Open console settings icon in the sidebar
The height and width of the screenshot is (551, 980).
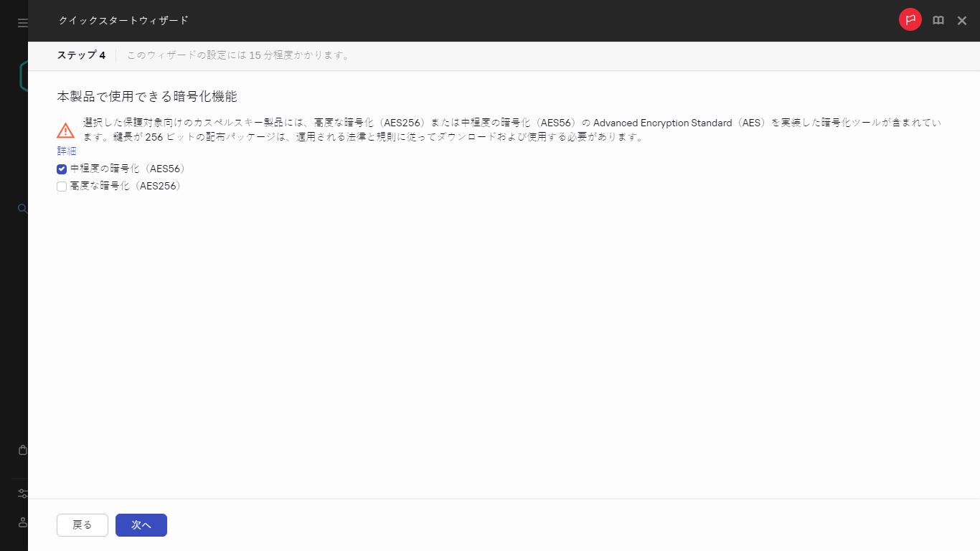(22, 494)
